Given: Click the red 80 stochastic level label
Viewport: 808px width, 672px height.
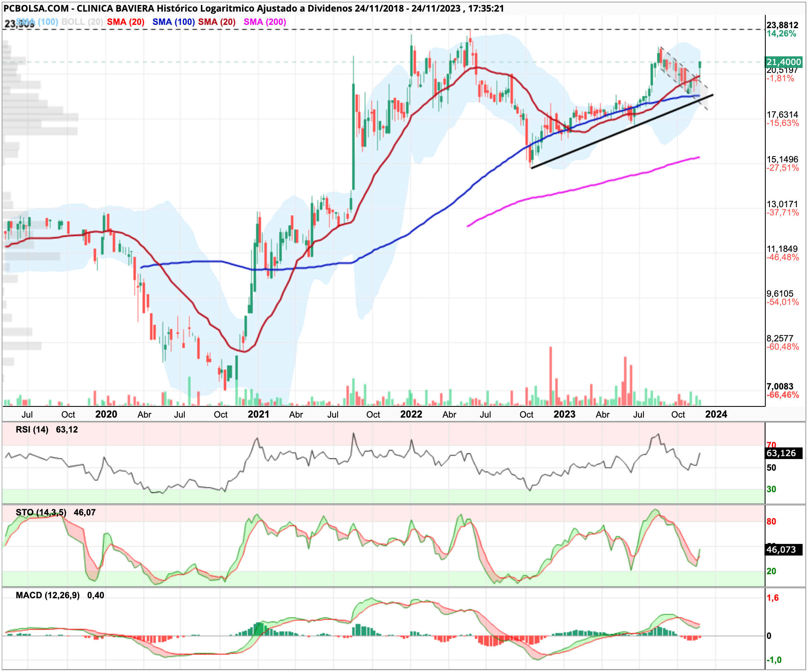Looking at the screenshot, I should click(771, 522).
